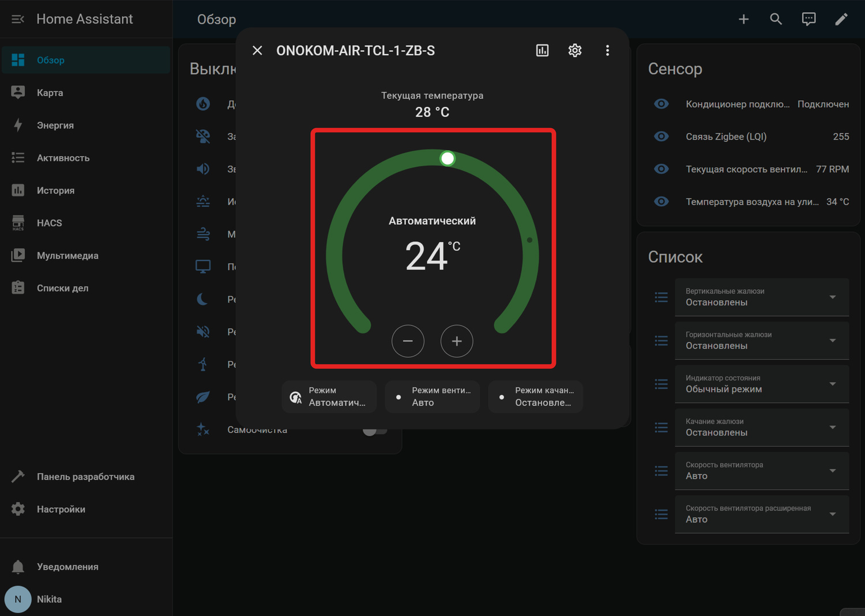
Task: Click the wind icon in switches card
Action: pyautogui.click(x=203, y=234)
